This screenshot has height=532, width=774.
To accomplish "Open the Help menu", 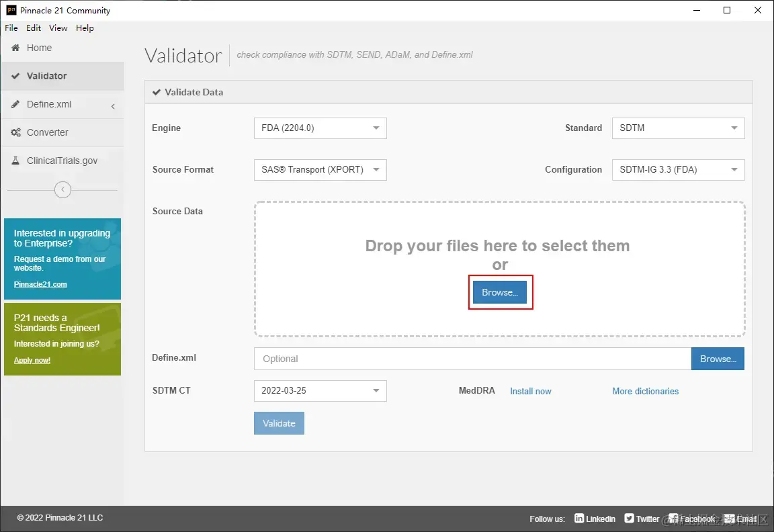I will pos(85,28).
